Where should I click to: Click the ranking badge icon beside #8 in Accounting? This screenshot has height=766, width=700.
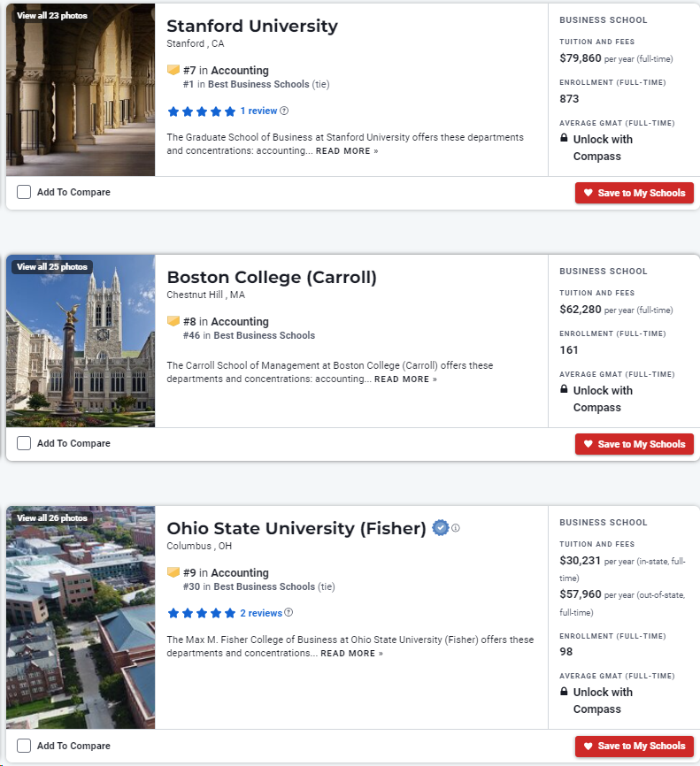click(173, 321)
